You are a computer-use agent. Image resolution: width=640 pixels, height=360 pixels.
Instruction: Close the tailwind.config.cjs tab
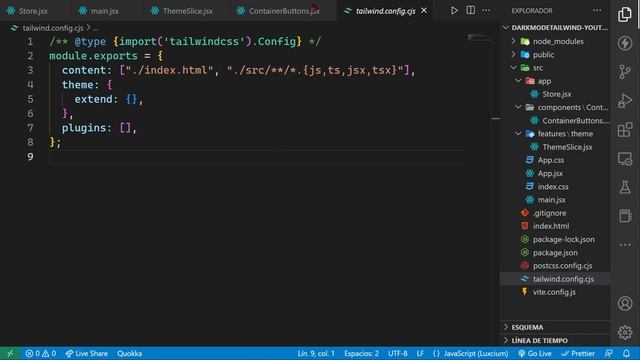tap(424, 11)
